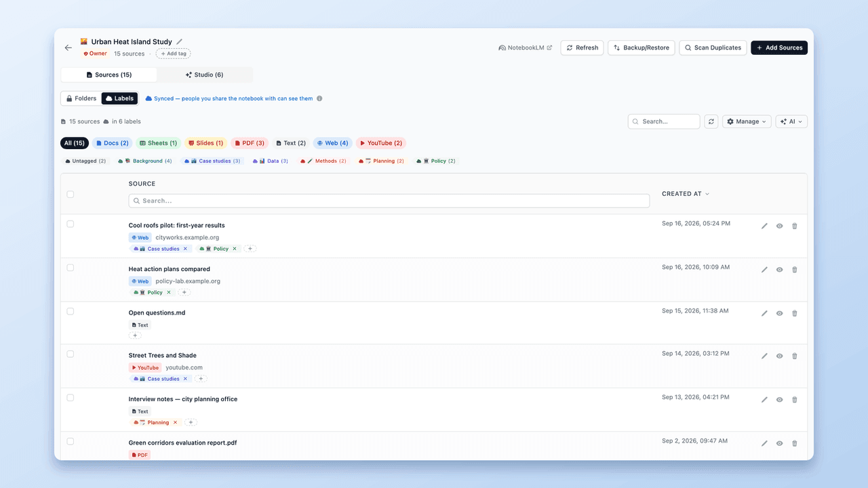This screenshot has width=868, height=488.
Task: Delete Heat action plans compared source
Action: tap(795, 269)
